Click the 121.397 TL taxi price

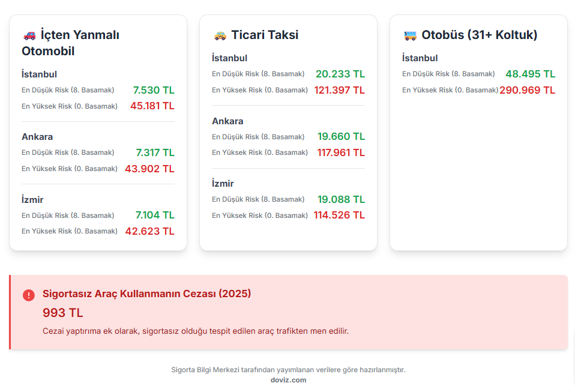point(339,90)
